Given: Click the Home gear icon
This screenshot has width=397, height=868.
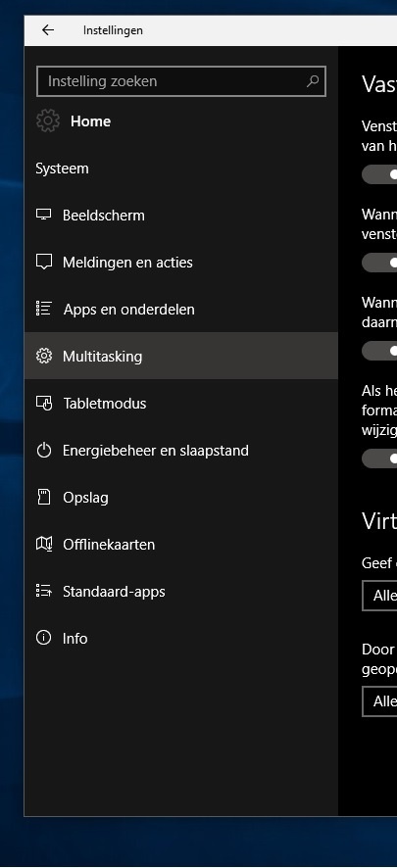Looking at the screenshot, I should (48, 121).
